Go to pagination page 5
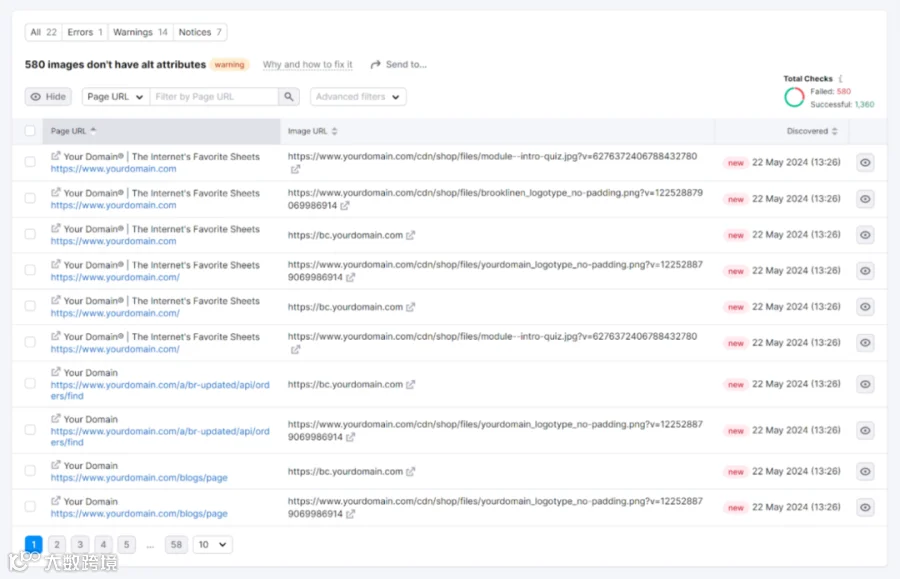Screen dimensions: 900x579 click(126, 545)
